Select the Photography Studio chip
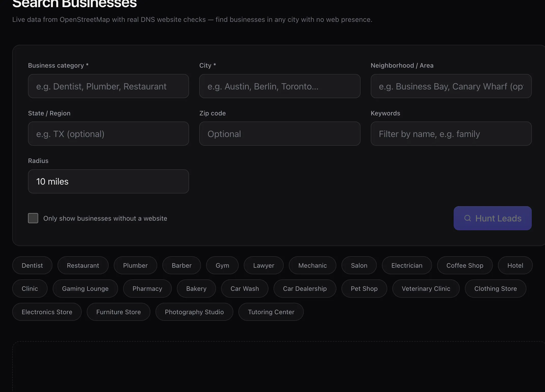This screenshot has height=392, width=545. pyautogui.click(x=194, y=312)
